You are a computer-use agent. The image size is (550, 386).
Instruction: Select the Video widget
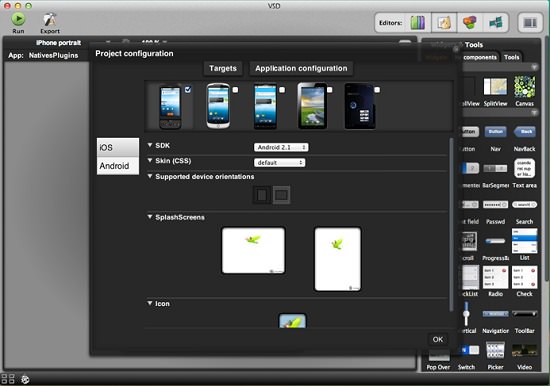524,350
